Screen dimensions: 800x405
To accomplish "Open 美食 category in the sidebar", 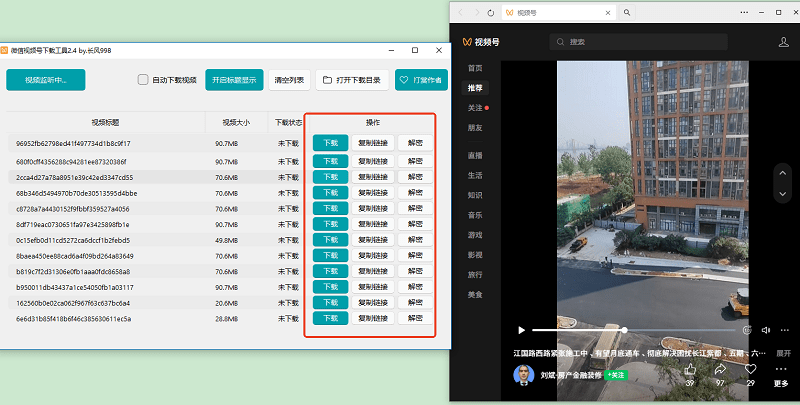I will pos(475,294).
